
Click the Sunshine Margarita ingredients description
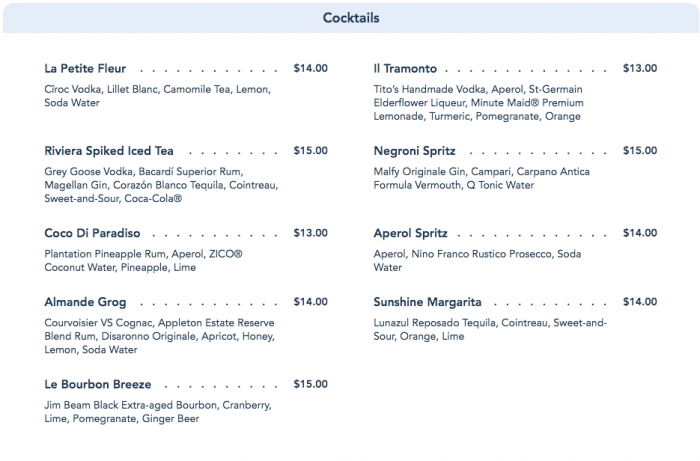click(490, 329)
